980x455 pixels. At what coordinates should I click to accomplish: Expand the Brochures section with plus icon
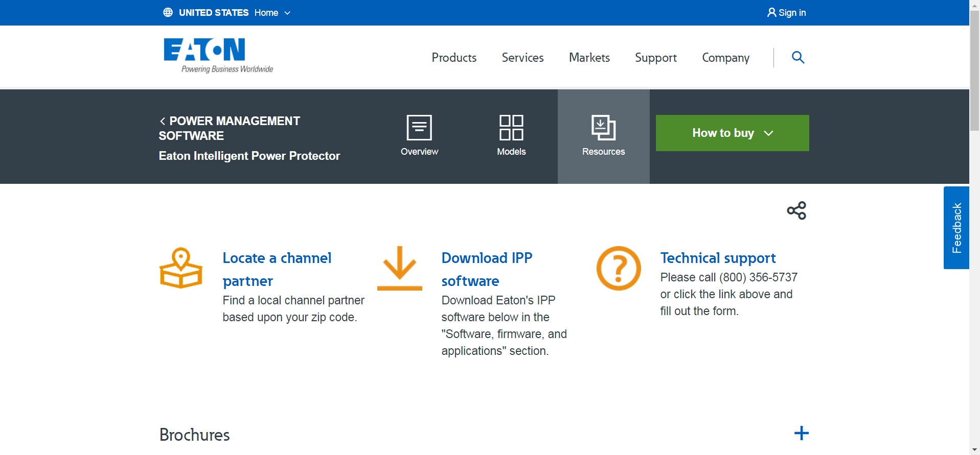click(x=801, y=434)
